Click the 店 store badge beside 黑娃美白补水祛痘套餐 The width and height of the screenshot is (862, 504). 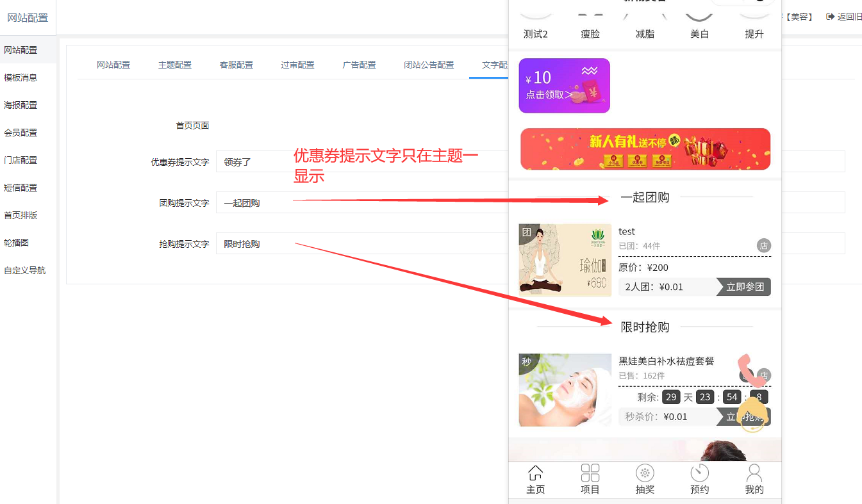click(x=764, y=375)
